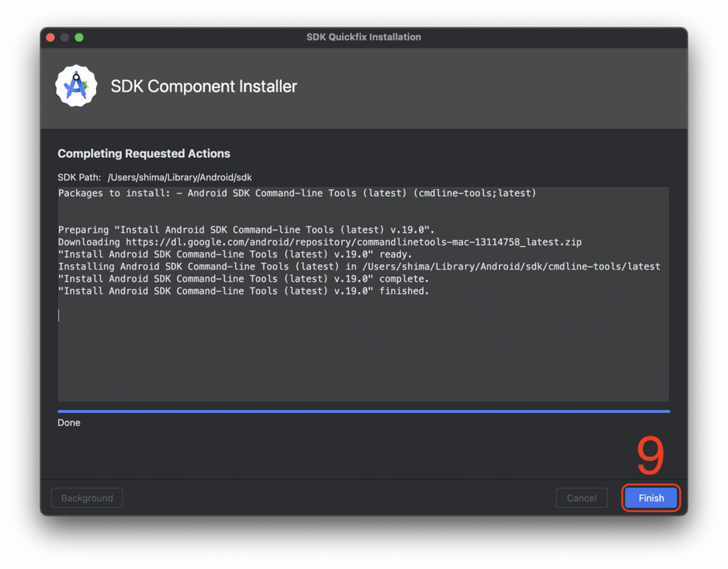Close the window with the red button

click(x=50, y=37)
